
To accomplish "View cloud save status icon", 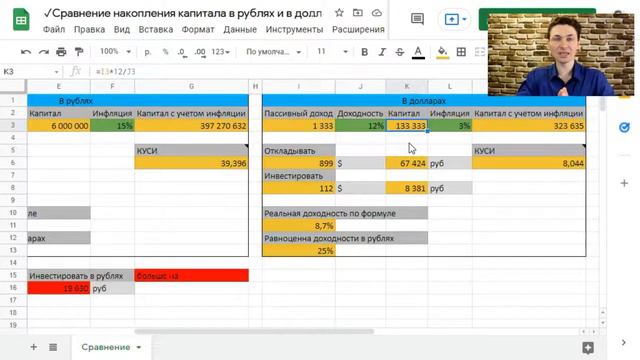I will pos(377,13).
